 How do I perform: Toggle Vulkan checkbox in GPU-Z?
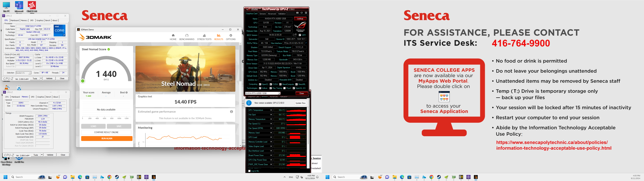260,88
